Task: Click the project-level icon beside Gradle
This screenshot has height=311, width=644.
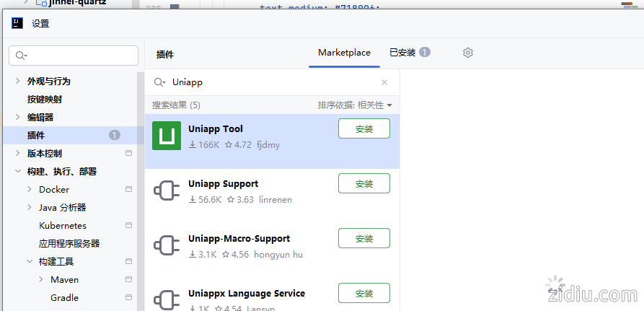Action: pos(128,297)
